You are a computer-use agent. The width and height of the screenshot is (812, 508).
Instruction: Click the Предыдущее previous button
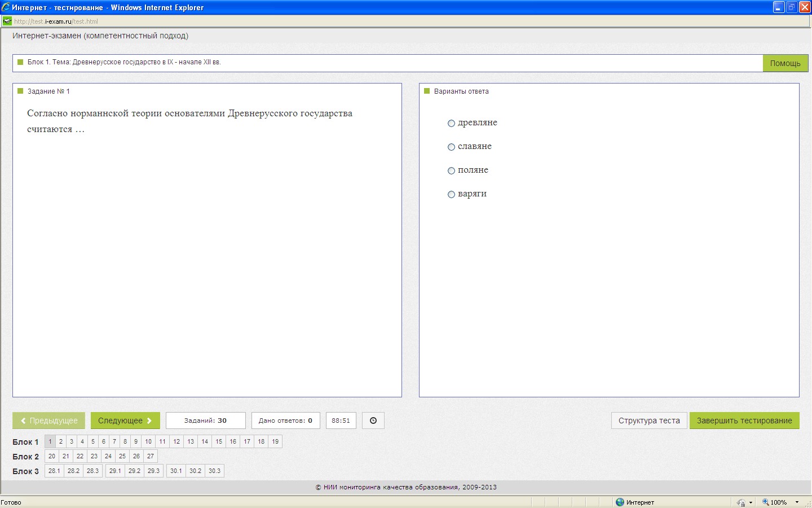49,421
